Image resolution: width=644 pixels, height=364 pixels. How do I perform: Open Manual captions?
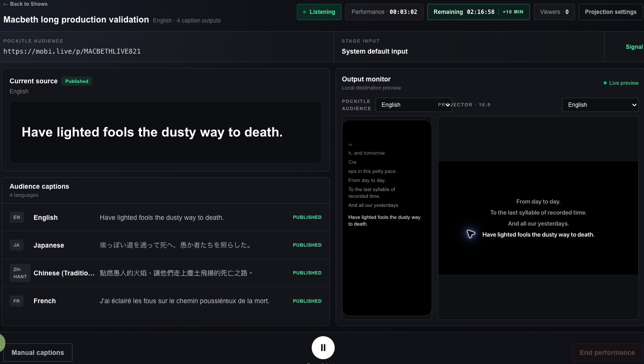(x=38, y=353)
